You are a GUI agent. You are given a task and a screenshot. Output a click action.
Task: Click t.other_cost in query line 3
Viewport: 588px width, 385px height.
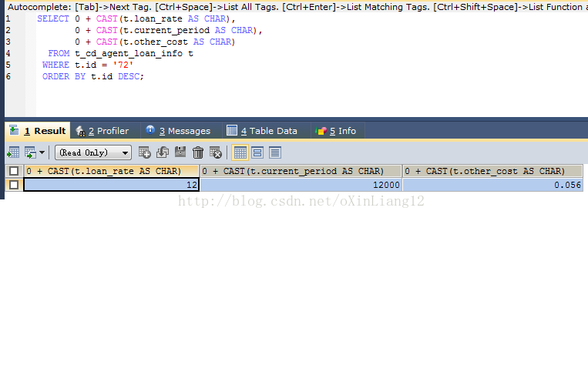(156, 42)
